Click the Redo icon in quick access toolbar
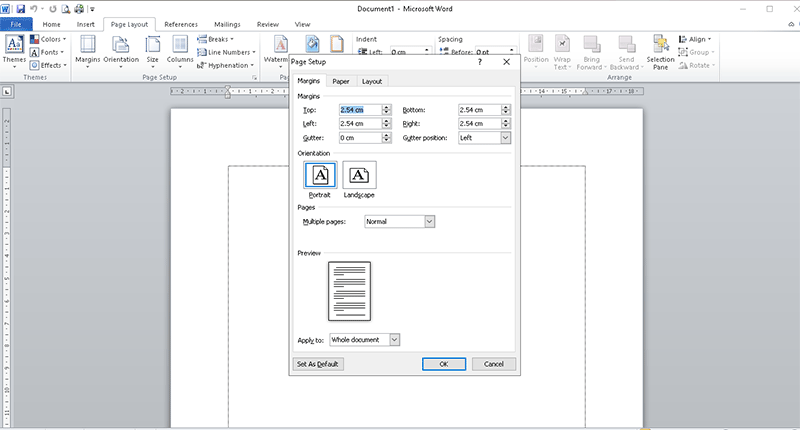Screen dimensions: 800x430 pos(53,9)
